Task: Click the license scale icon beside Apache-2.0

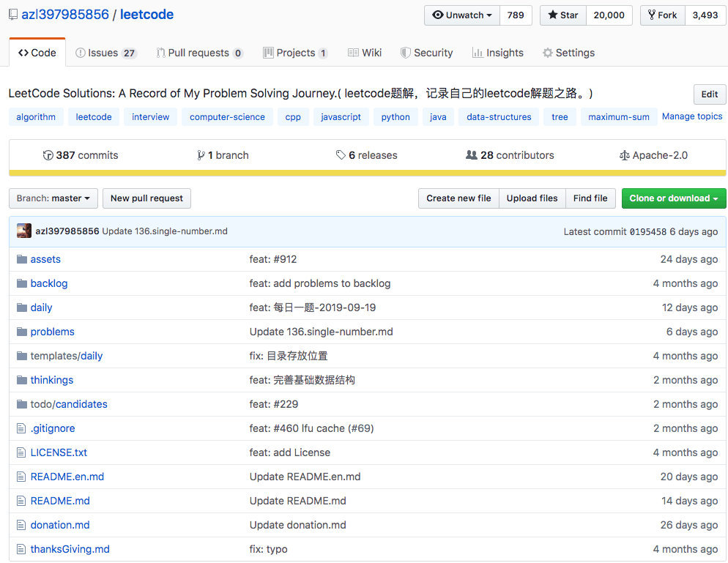Action: coord(625,155)
